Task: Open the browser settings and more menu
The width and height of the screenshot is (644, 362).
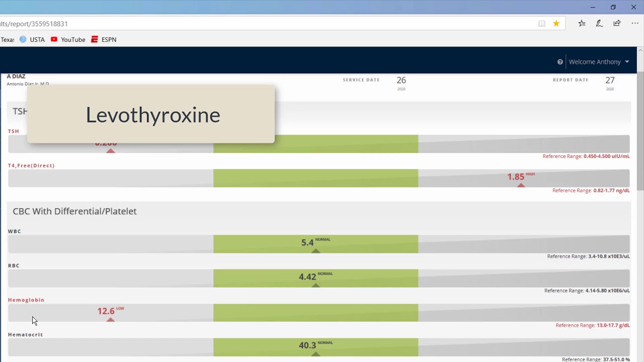Action: [635, 23]
